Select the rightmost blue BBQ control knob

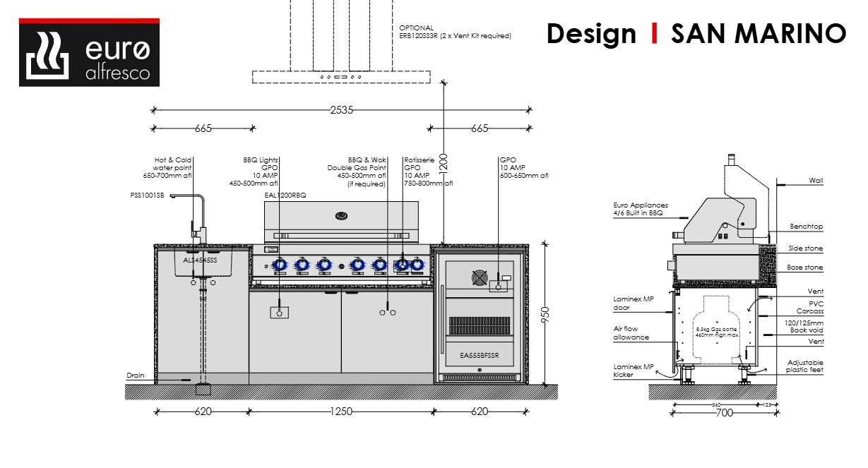click(x=417, y=265)
